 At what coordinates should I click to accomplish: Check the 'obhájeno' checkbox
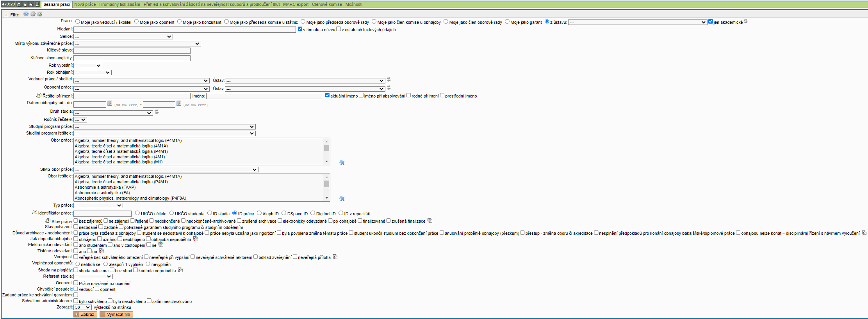click(x=76, y=239)
